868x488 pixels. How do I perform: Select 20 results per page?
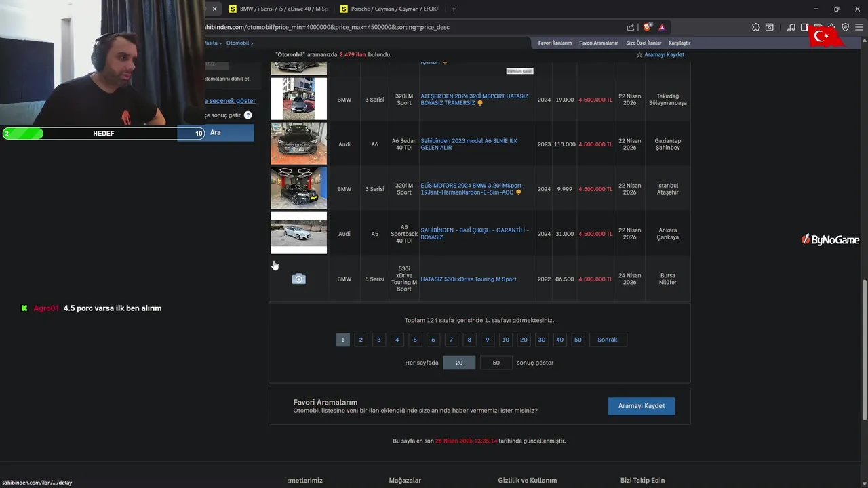pos(459,363)
